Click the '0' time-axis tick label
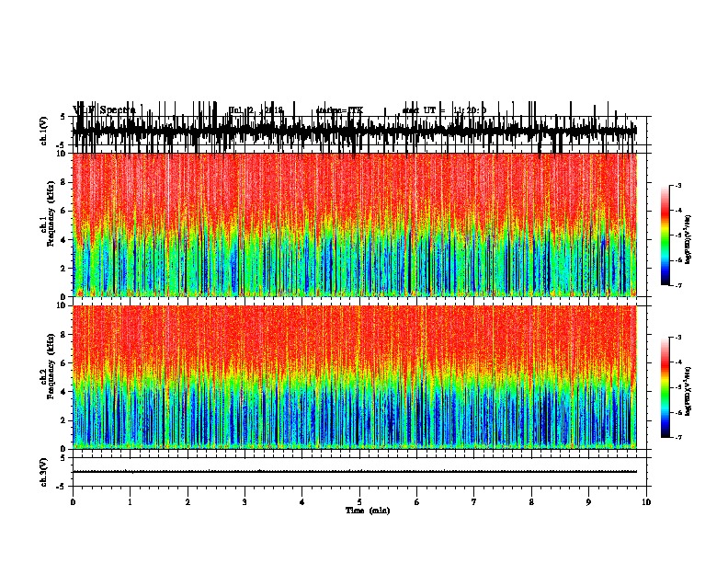This screenshot has height=563, width=728. click(73, 502)
